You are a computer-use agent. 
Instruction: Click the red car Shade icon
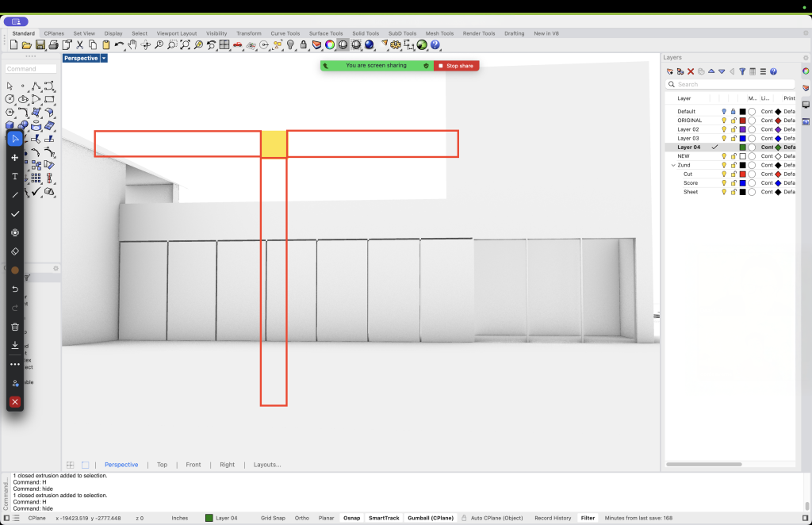[238, 45]
